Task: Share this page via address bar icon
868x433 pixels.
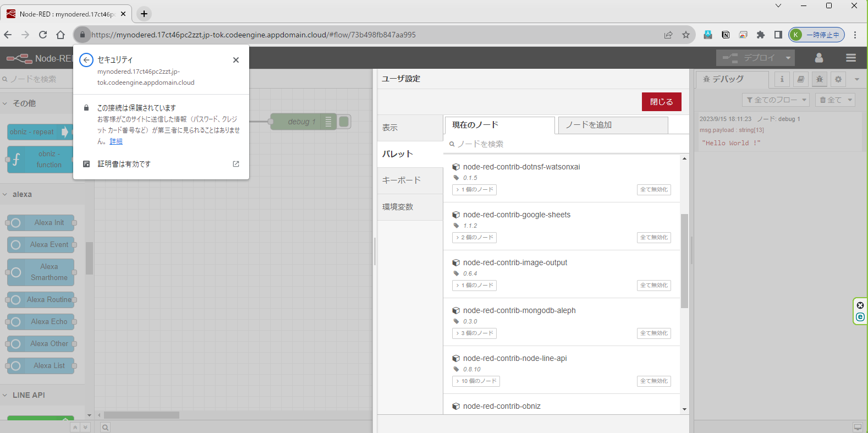Action: (668, 35)
